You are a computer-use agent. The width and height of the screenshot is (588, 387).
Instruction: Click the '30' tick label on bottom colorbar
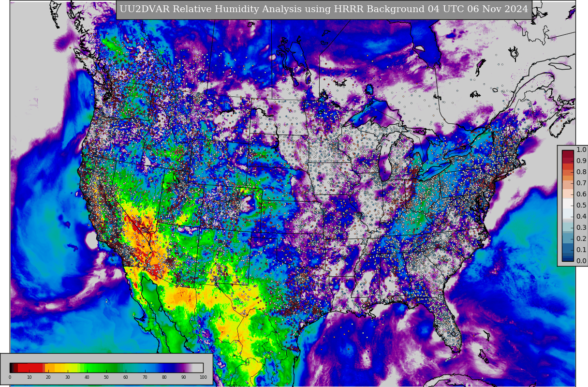pyautogui.click(x=68, y=377)
